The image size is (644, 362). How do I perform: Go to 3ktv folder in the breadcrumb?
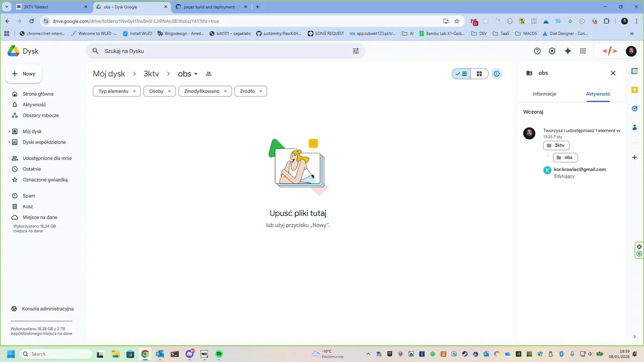coord(151,74)
